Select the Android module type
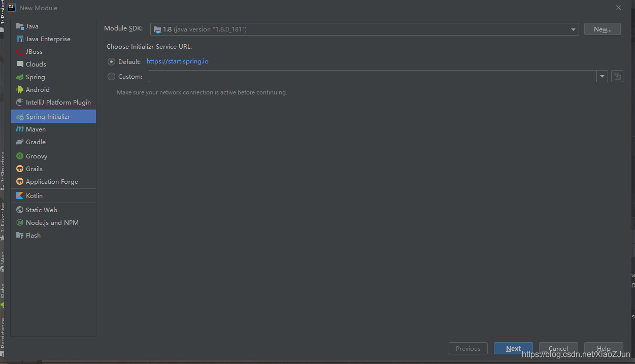This screenshot has height=364, width=635. tap(53, 89)
